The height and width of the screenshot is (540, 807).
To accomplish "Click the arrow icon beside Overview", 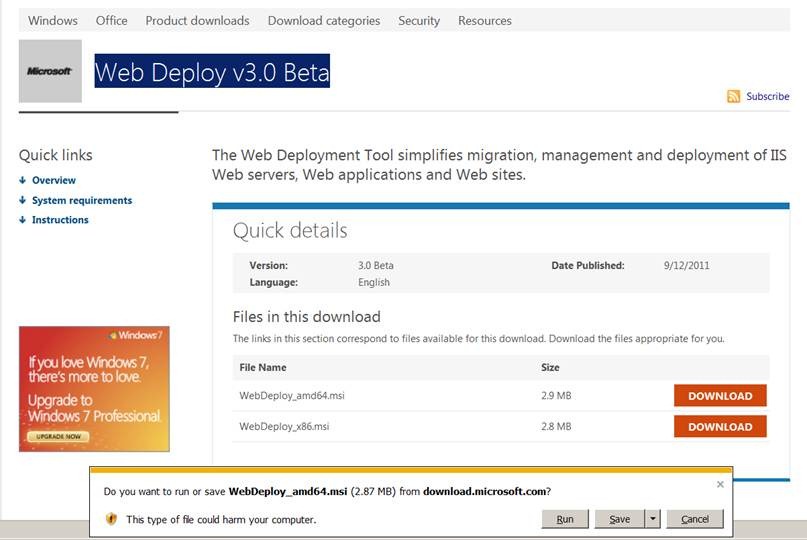I will coord(23,180).
